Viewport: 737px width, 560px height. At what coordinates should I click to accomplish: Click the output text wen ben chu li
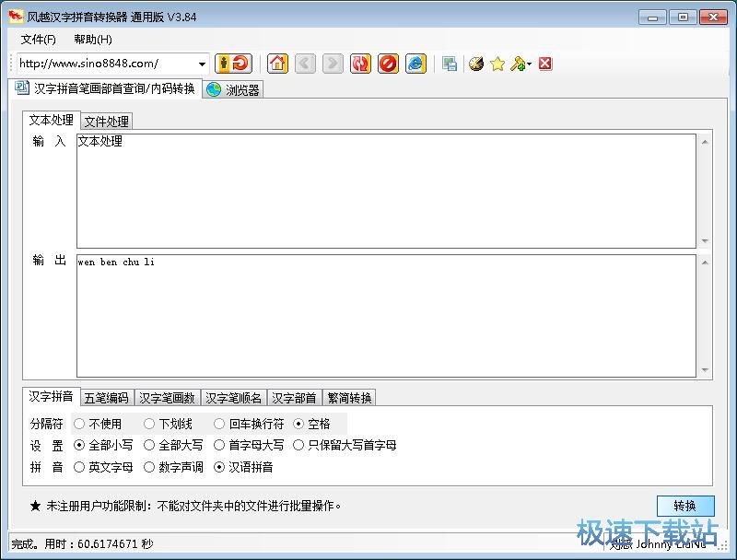pyautogui.click(x=116, y=262)
